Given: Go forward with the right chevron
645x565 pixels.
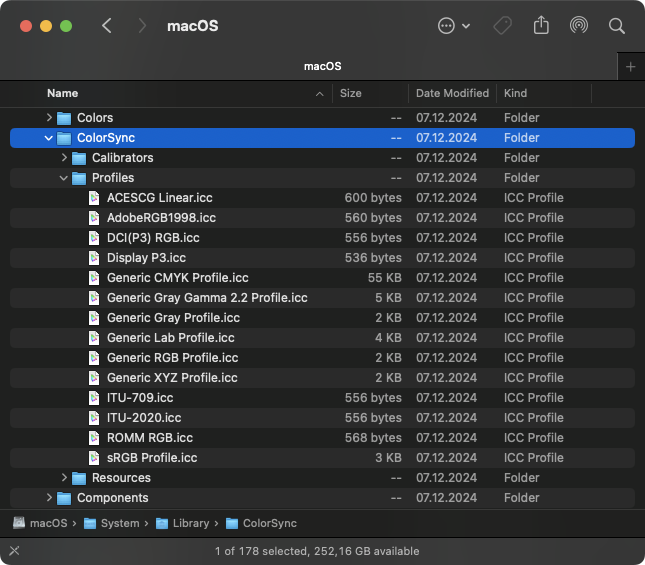Looking at the screenshot, I should [x=142, y=26].
